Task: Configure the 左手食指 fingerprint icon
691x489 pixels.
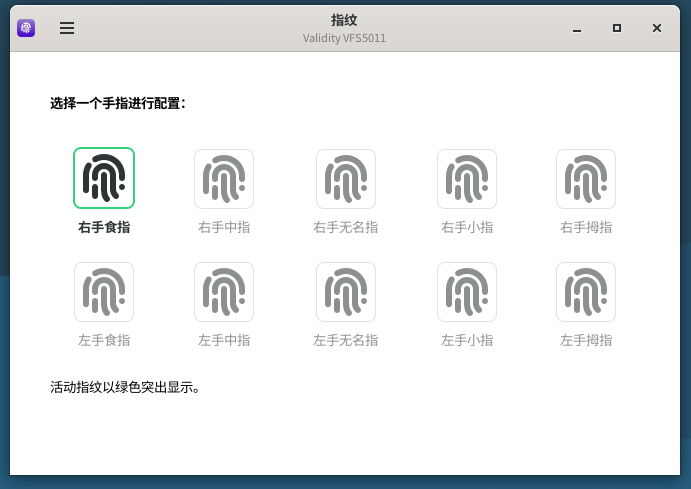Action: [x=104, y=292]
